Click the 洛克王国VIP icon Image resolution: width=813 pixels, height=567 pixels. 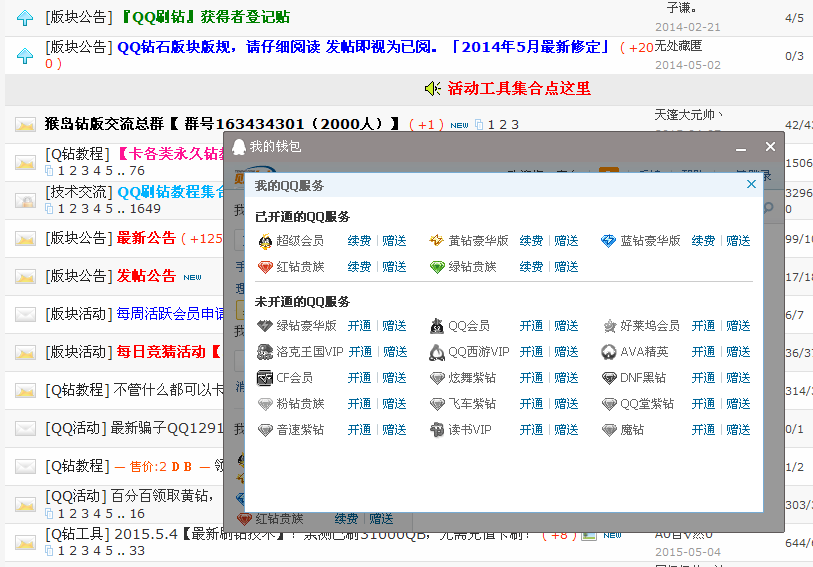(x=265, y=352)
